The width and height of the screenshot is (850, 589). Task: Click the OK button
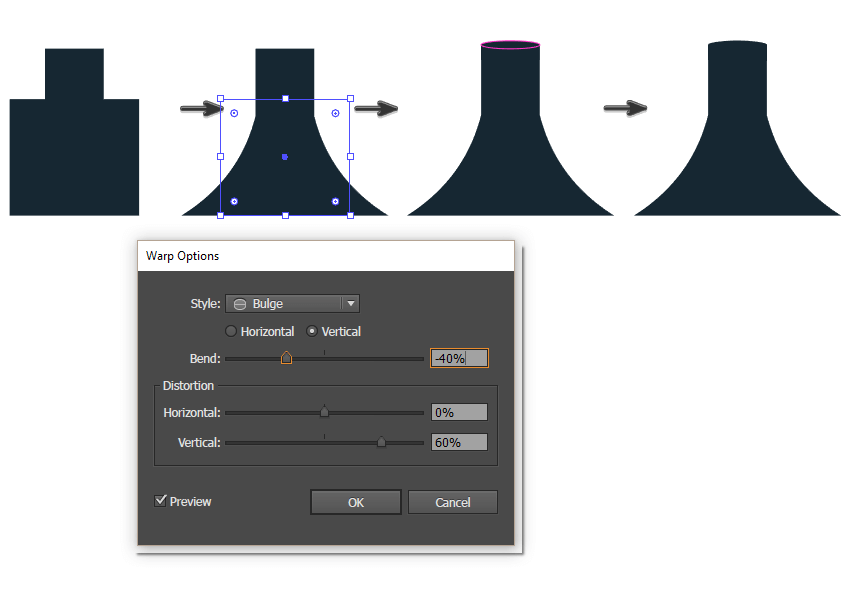click(x=355, y=501)
